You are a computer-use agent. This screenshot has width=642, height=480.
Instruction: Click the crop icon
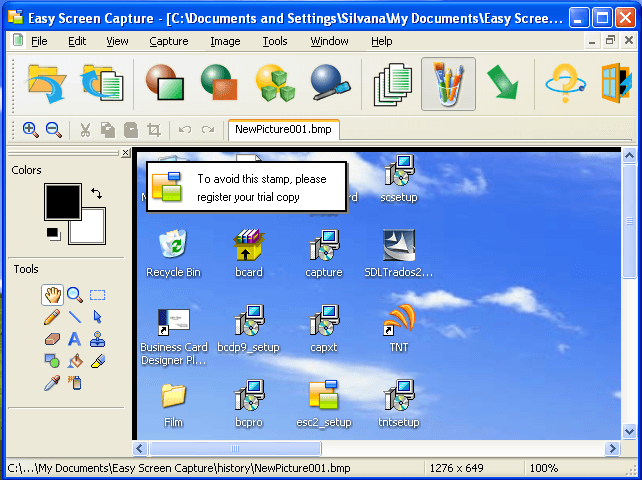(154, 130)
